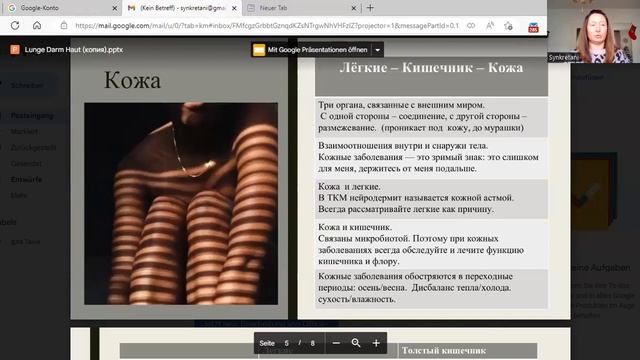
Task: Click the page number field showing 5
Action: (x=287, y=343)
